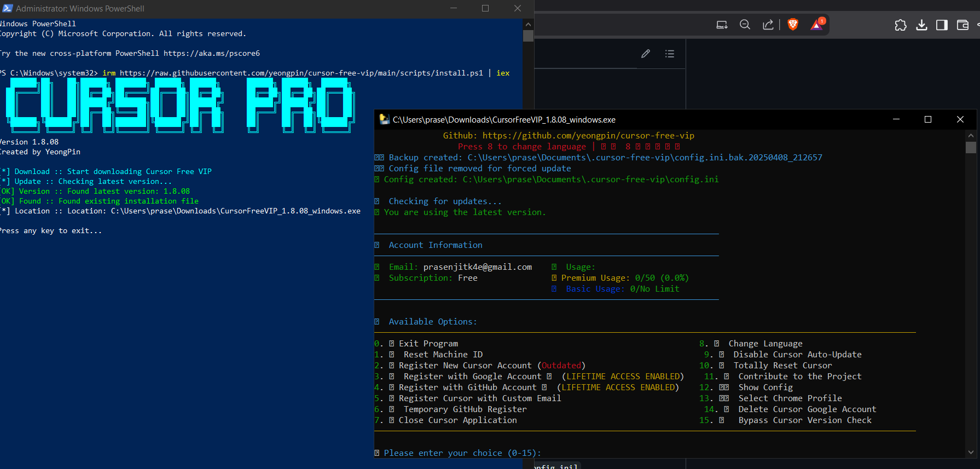Viewport: 980px width, 469px height.
Task: Click the Github URL in the console
Action: [588, 136]
